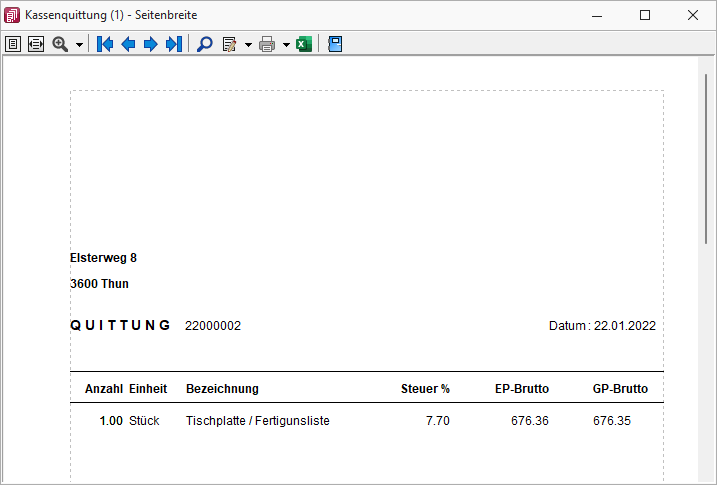Click the vertical scrollbar thumb

pyautogui.click(x=706, y=159)
